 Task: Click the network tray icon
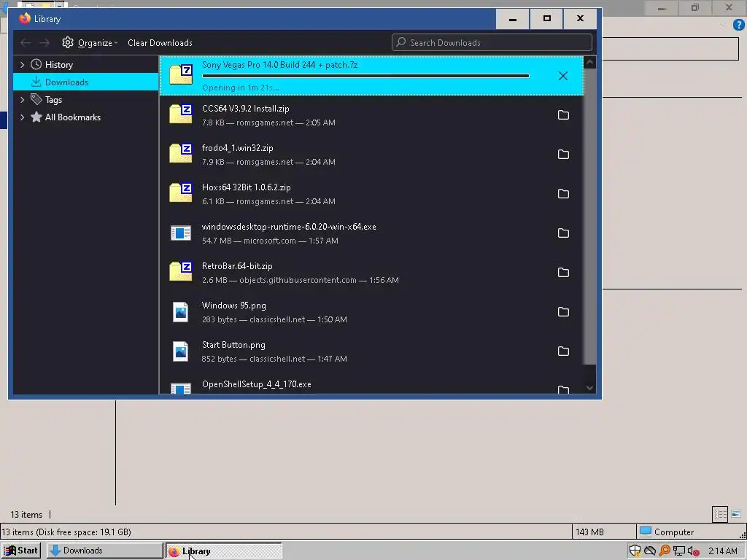tap(679, 551)
